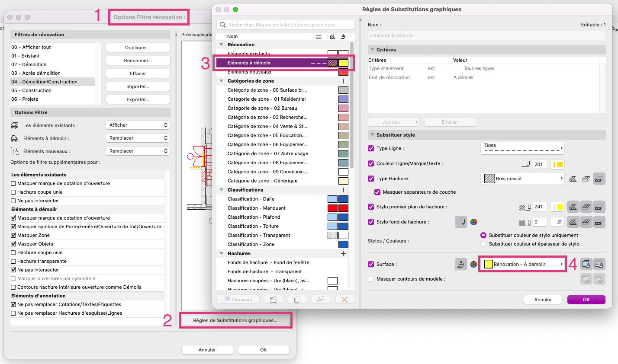Click Annuler in Options Filtre rénovation dialog
618x364 pixels.
pos(207,350)
